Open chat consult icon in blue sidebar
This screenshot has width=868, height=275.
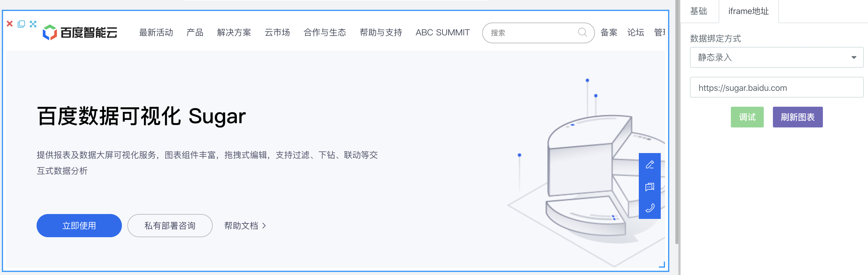650,186
